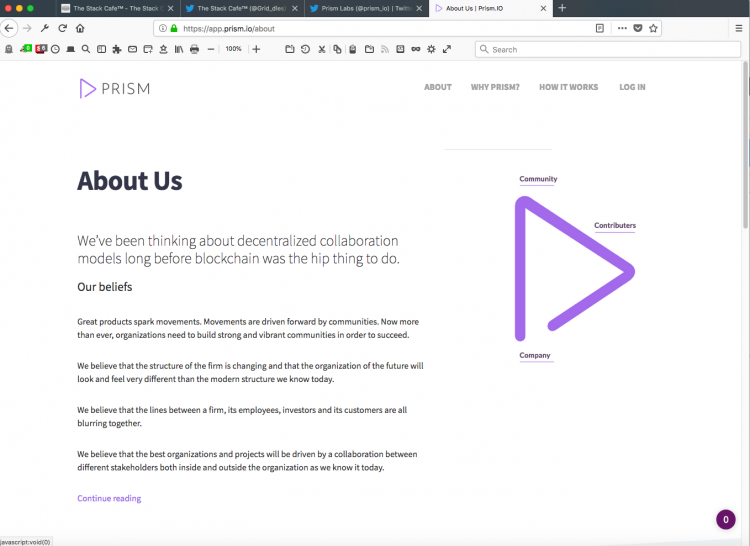Click the purple round 0 counter badge
Image resolution: width=750 pixels, height=546 pixels.
click(726, 520)
